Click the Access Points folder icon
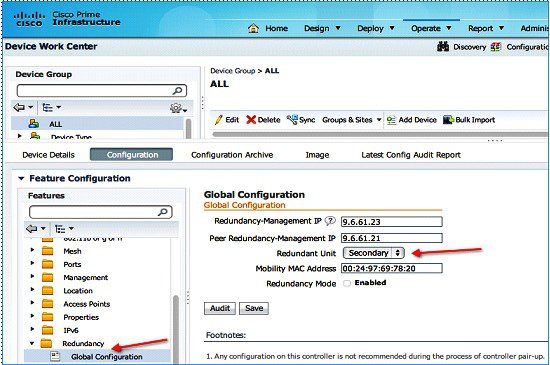This screenshot has height=365, width=550. (x=47, y=304)
